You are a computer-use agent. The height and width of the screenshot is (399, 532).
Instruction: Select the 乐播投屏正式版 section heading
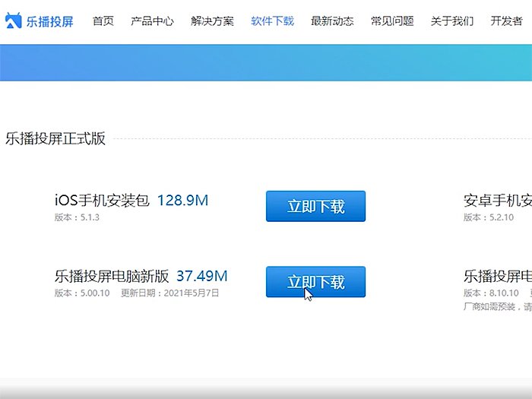55,138
